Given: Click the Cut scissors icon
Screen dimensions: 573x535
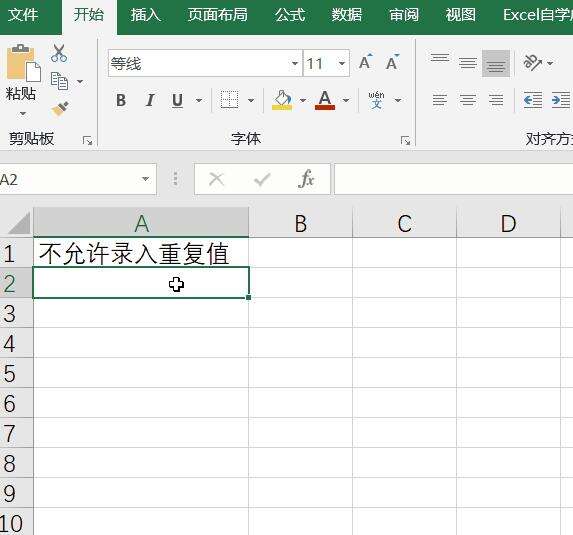Looking at the screenshot, I should pyautogui.click(x=59, y=53).
